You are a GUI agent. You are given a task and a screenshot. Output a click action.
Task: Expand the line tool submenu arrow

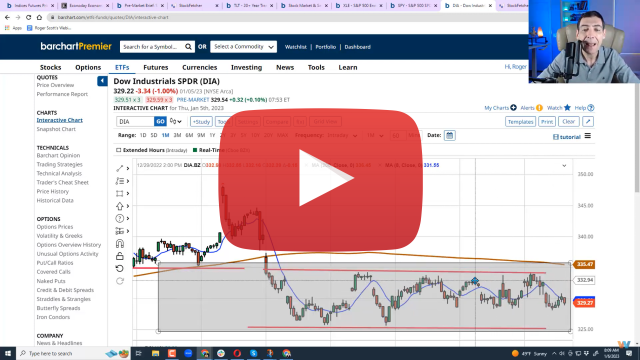(x=128, y=168)
